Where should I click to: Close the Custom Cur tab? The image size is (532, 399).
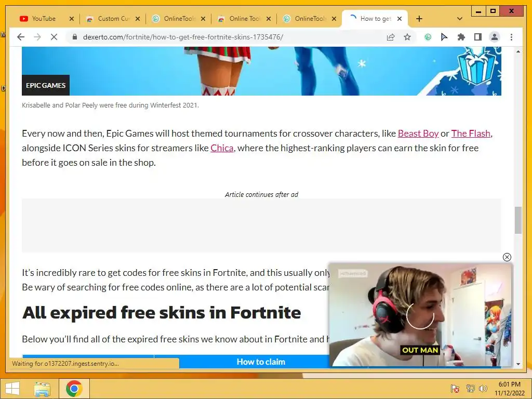(x=137, y=19)
